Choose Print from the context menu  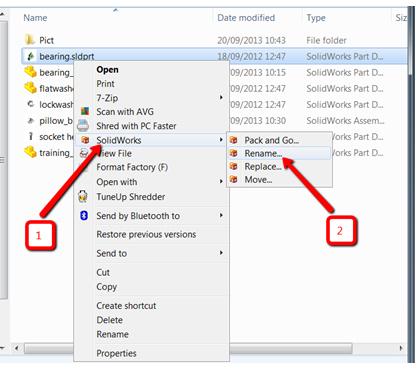tap(105, 84)
